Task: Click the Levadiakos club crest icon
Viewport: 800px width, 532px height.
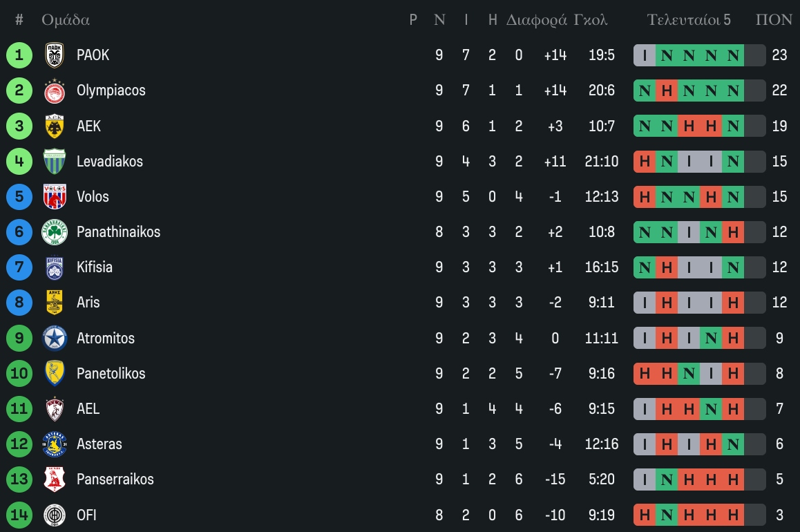Action: tap(55, 162)
